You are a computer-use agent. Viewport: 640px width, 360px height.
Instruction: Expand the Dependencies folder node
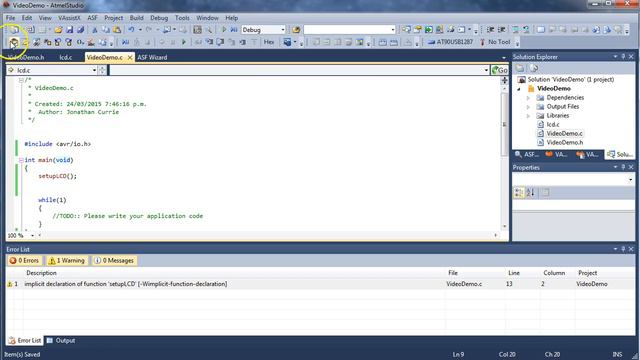tap(528, 98)
